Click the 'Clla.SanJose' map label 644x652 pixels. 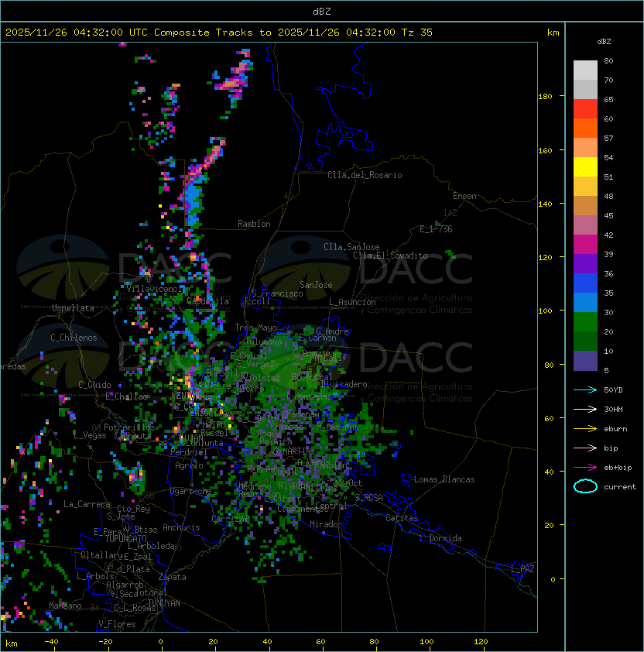coord(351,247)
